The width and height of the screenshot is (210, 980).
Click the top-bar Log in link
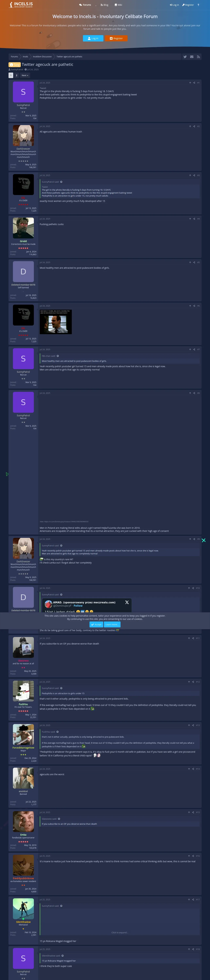[174, 5]
